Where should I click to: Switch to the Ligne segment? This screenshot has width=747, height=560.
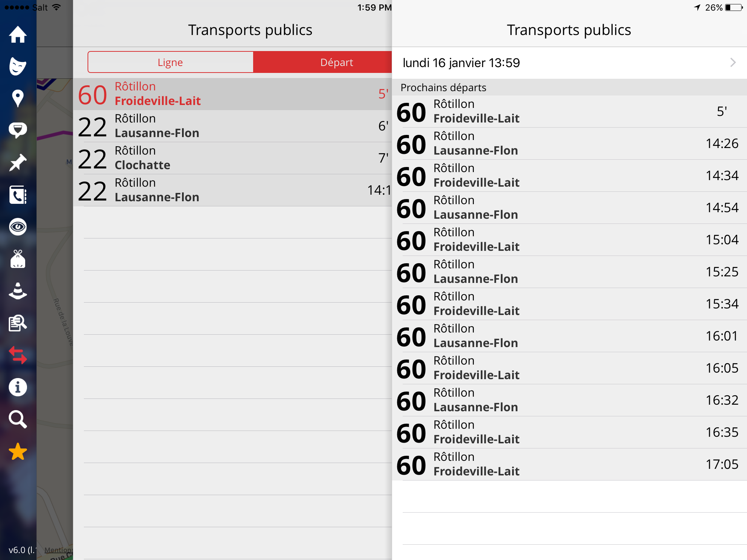pos(170,62)
